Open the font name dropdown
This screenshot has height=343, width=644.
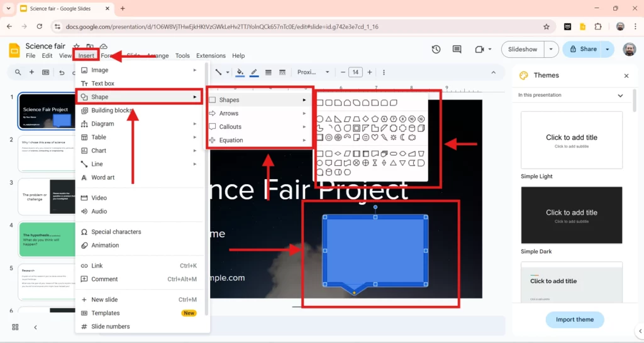(x=313, y=72)
